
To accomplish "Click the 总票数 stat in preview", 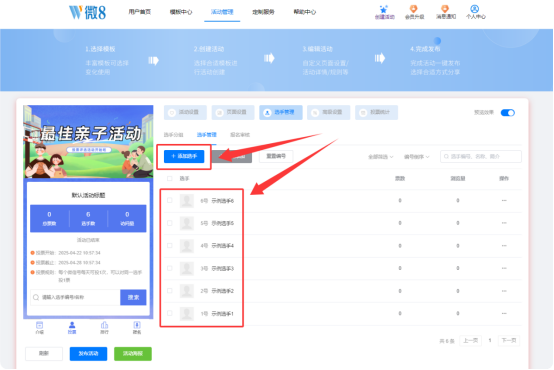I will (49, 218).
